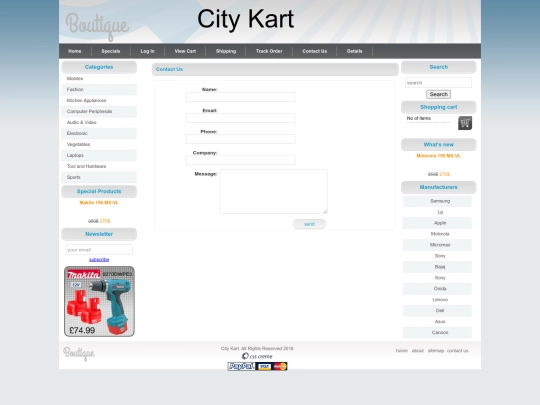
Task: Select Canon manufacturer
Action: click(437, 333)
